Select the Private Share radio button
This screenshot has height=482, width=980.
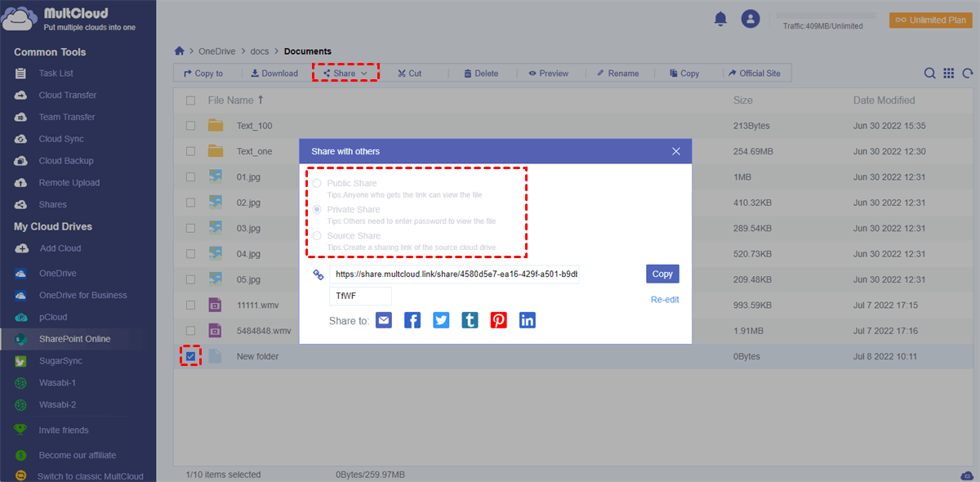pyautogui.click(x=317, y=209)
